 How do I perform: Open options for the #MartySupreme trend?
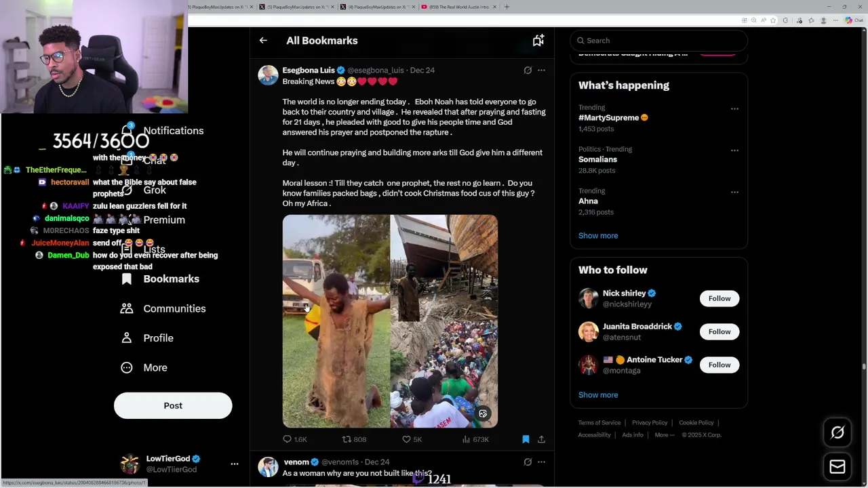734,108
